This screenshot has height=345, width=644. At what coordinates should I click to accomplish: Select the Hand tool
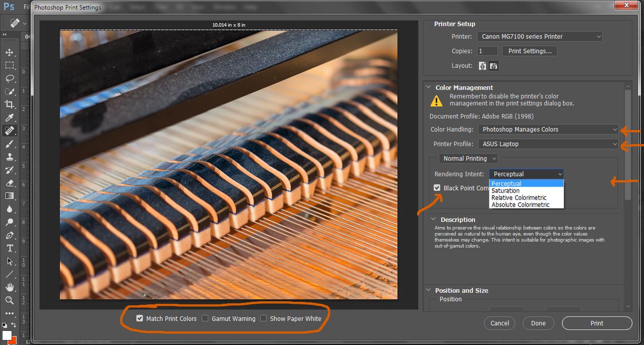click(x=10, y=288)
